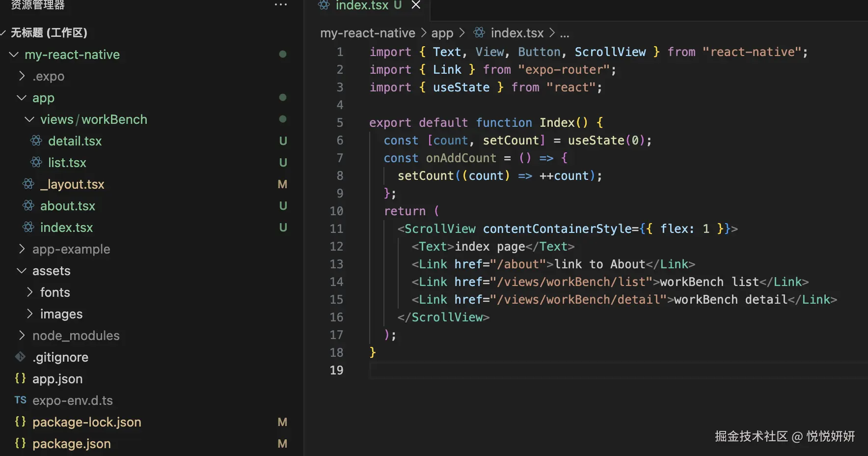The height and width of the screenshot is (456, 868).
Task: Click the React icon beside _layout.tsx
Action: 28,184
